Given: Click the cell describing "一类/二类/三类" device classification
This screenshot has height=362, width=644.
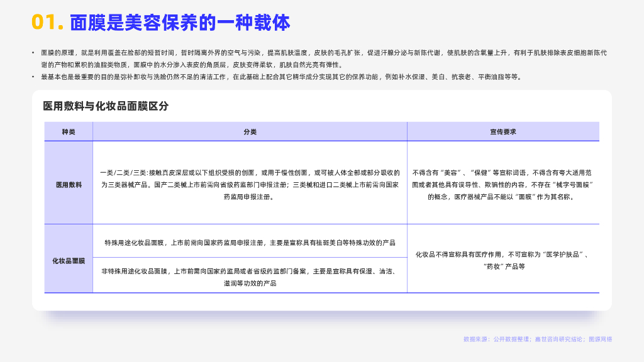Looking at the screenshot, I should 250,184.
